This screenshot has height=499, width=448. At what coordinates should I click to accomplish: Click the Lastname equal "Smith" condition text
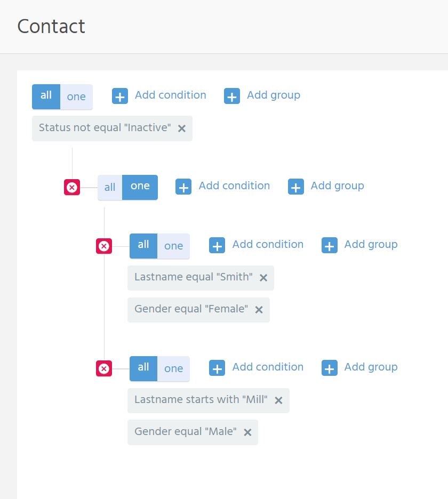click(194, 277)
